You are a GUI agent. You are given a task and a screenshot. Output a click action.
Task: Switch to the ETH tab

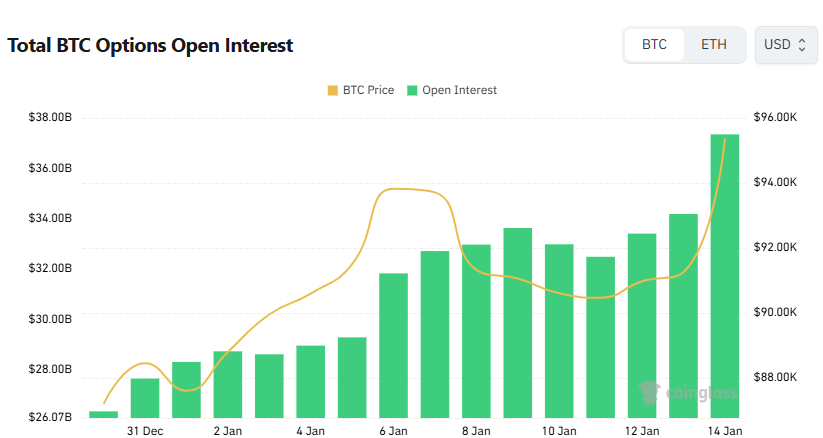714,45
